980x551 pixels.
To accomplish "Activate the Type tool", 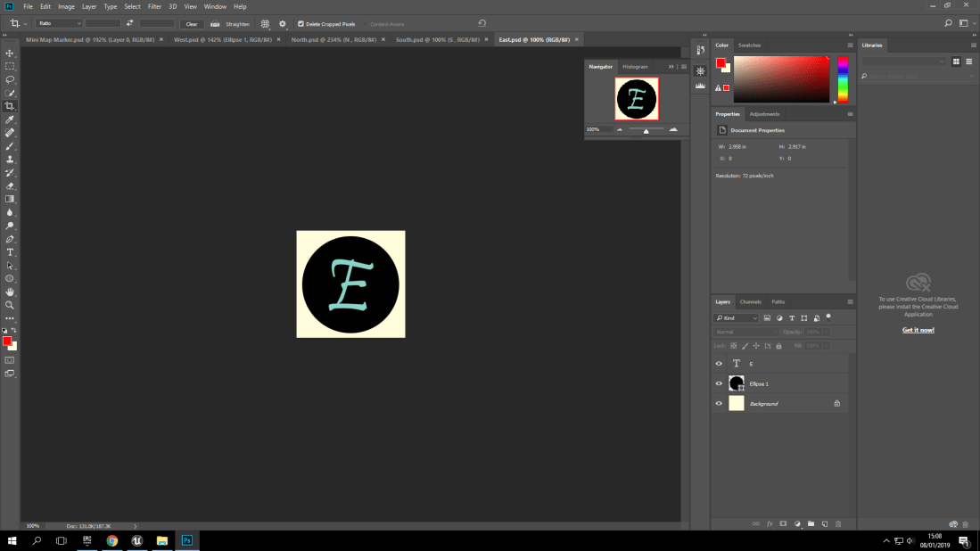I will pos(10,252).
